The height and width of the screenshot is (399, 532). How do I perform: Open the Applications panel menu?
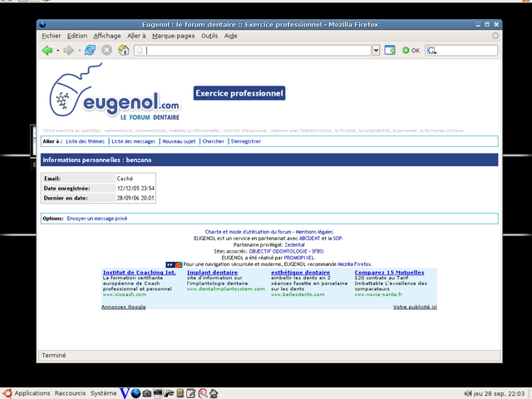(32, 393)
